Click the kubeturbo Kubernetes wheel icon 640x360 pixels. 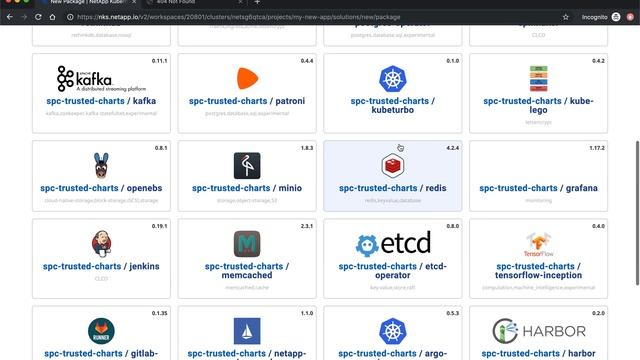pos(393,78)
